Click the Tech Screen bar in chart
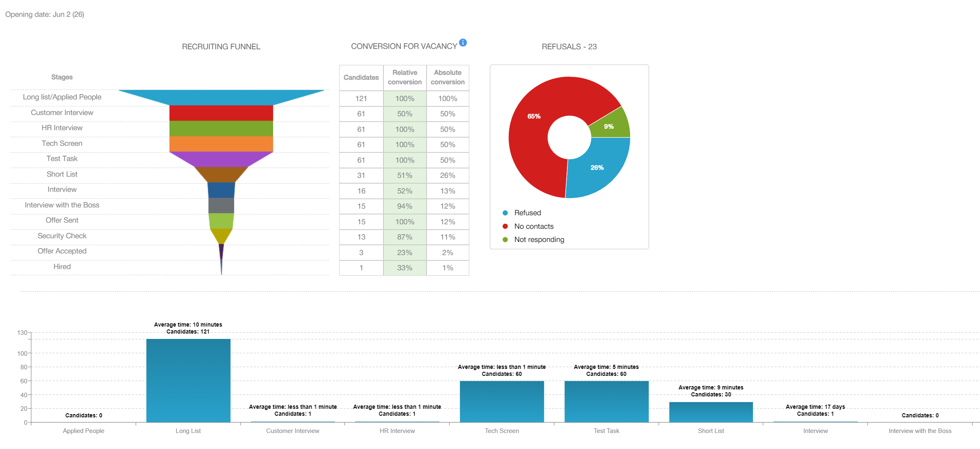The image size is (980, 449). click(x=502, y=401)
